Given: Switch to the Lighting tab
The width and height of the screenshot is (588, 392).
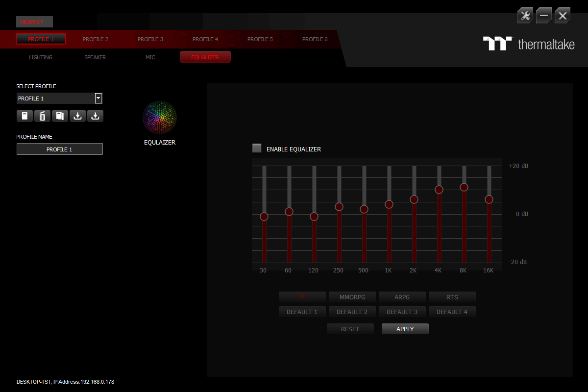Looking at the screenshot, I should click(41, 57).
